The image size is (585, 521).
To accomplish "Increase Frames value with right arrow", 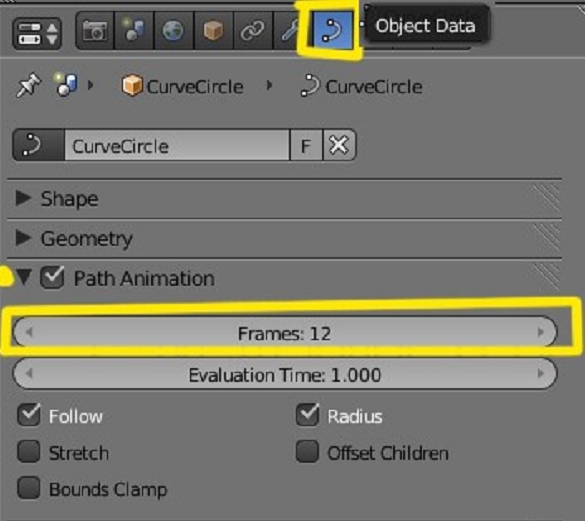I will pos(541,332).
